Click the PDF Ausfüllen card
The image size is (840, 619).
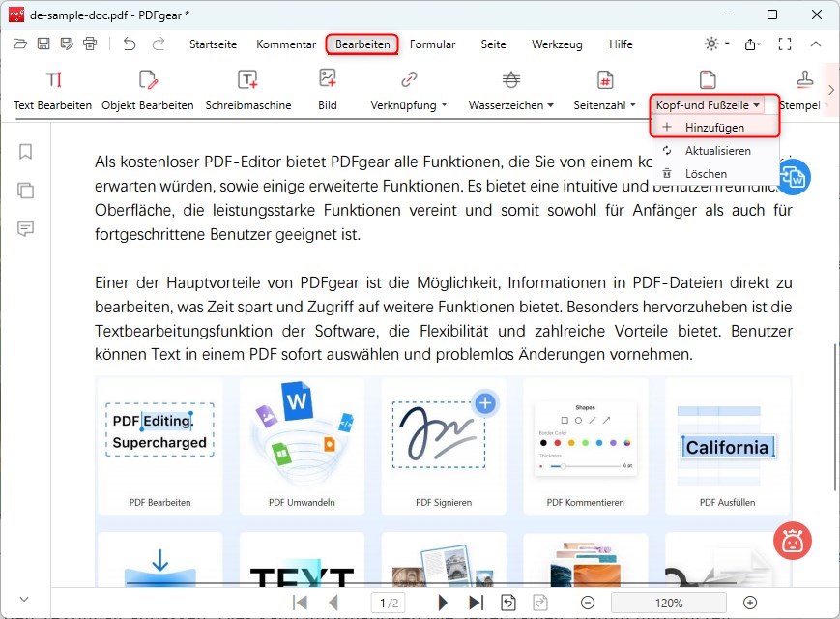click(x=728, y=446)
